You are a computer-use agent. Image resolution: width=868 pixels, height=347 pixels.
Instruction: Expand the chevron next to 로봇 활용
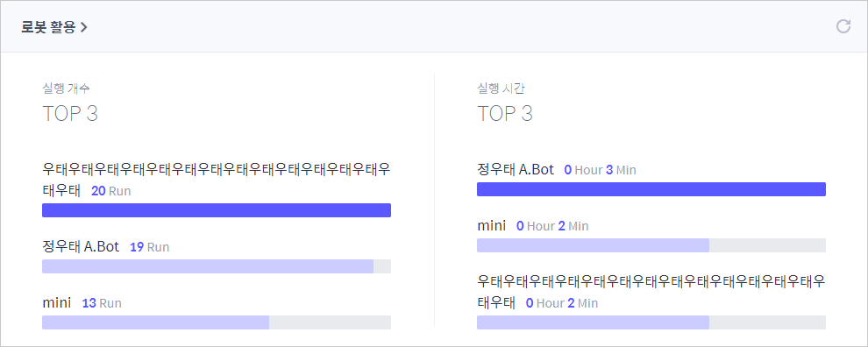point(83,27)
